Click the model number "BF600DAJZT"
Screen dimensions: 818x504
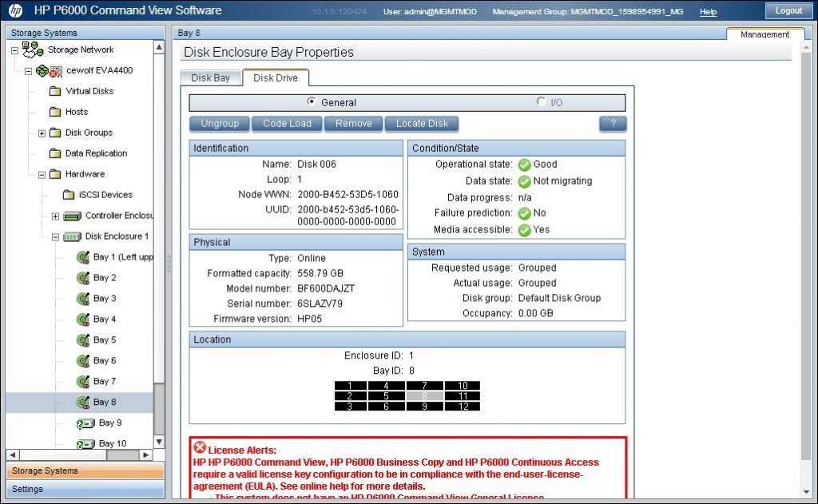(x=326, y=288)
